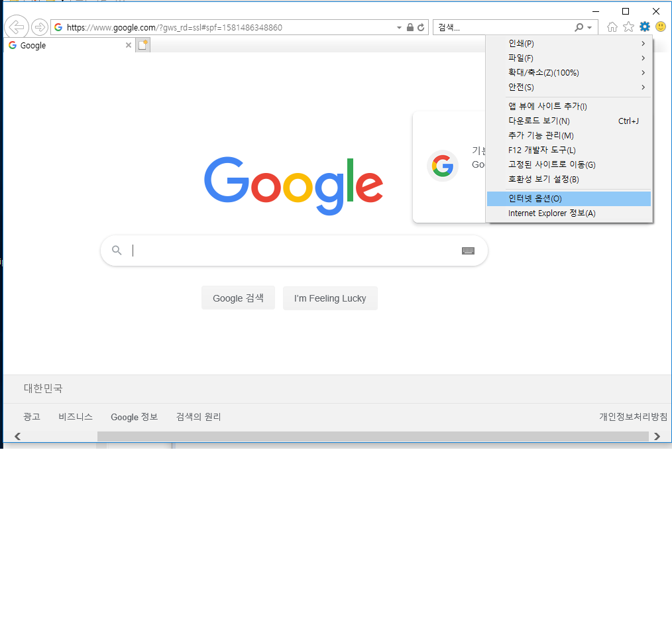Expand the search provider dropdown arrow
This screenshot has width=672, height=631.
pyautogui.click(x=590, y=27)
